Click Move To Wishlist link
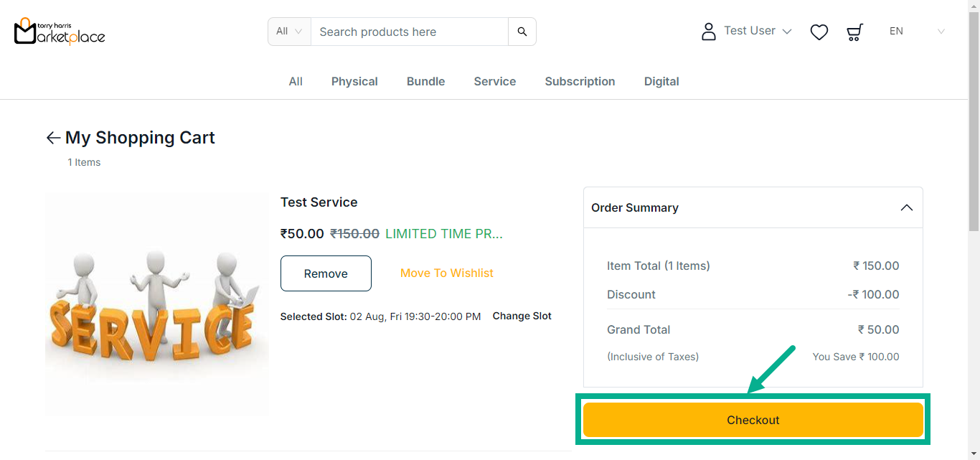980x460 pixels. coord(446,273)
